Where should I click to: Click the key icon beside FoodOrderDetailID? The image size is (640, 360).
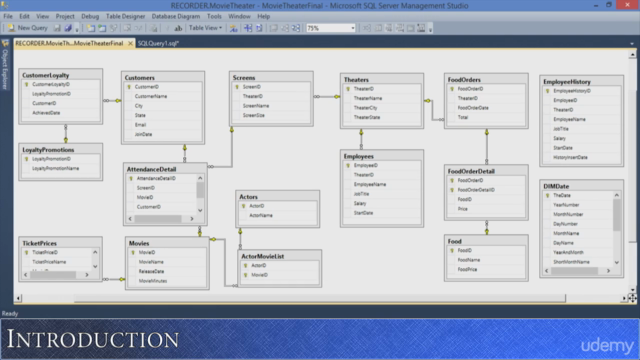coord(452,190)
